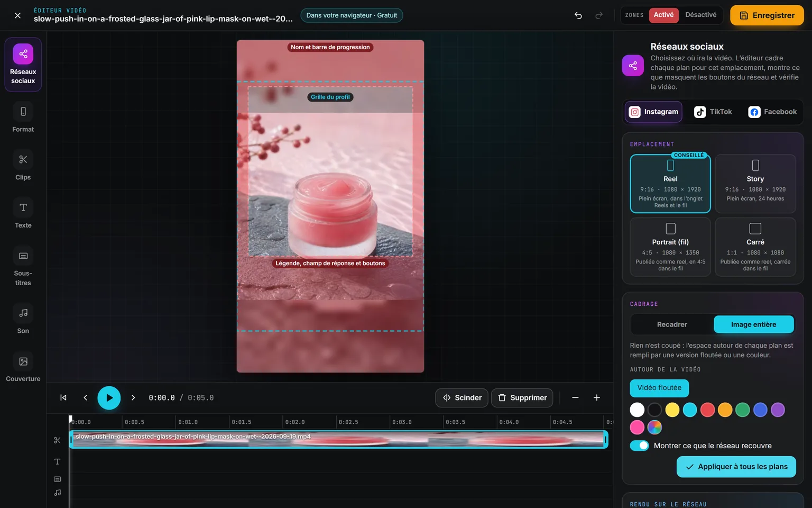
Task: Choose Recadrer framing mode
Action: coord(672,324)
